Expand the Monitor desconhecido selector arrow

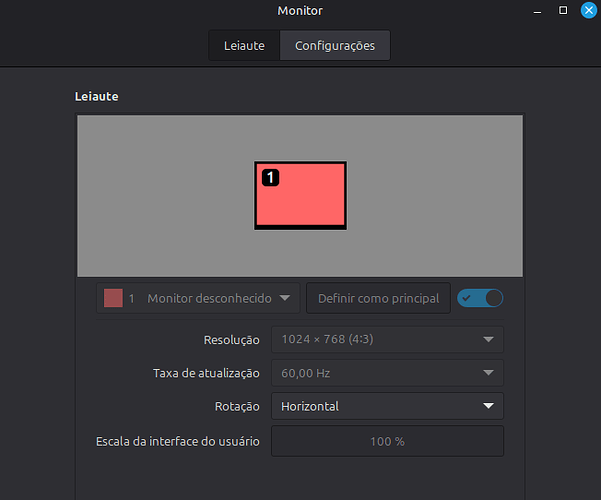(x=285, y=298)
